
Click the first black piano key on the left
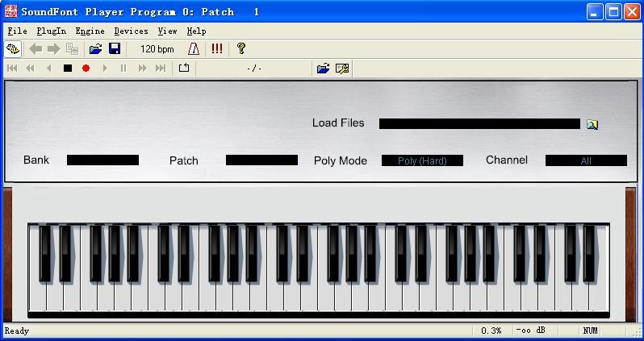tap(45, 254)
